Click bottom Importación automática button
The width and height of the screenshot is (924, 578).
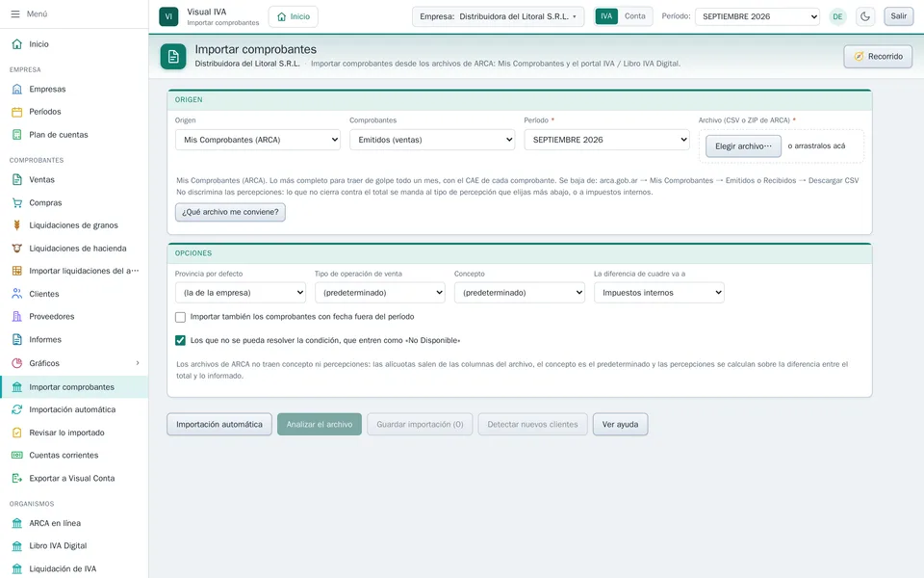coord(219,425)
